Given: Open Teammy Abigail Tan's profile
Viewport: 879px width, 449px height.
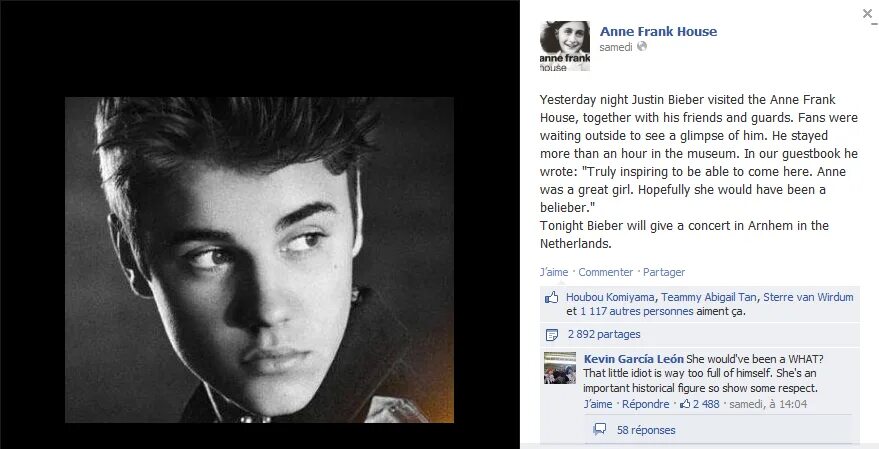Looking at the screenshot, I should [709, 297].
